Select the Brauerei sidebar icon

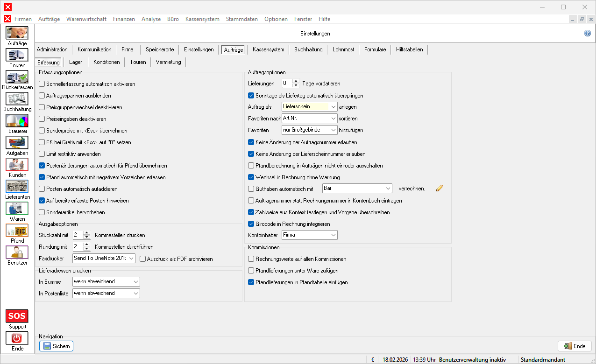coord(17,121)
